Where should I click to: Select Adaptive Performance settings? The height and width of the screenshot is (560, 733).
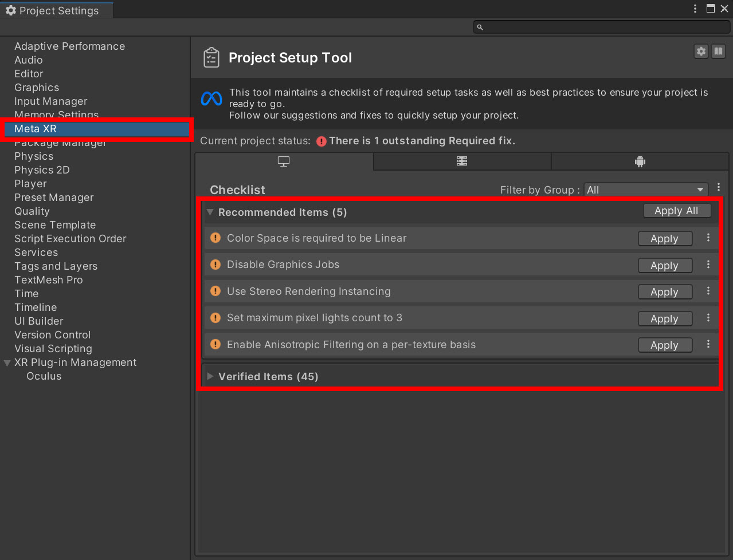pyautogui.click(x=69, y=46)
